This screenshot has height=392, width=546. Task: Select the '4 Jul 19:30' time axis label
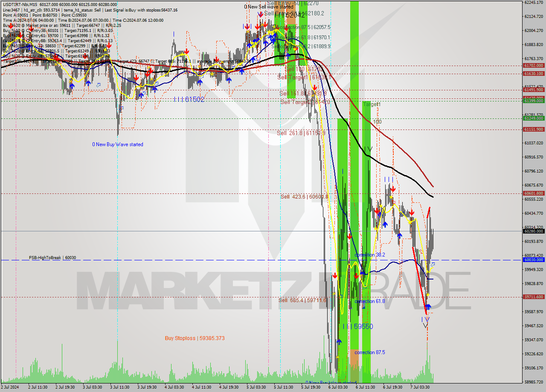[x=229, y=387]
